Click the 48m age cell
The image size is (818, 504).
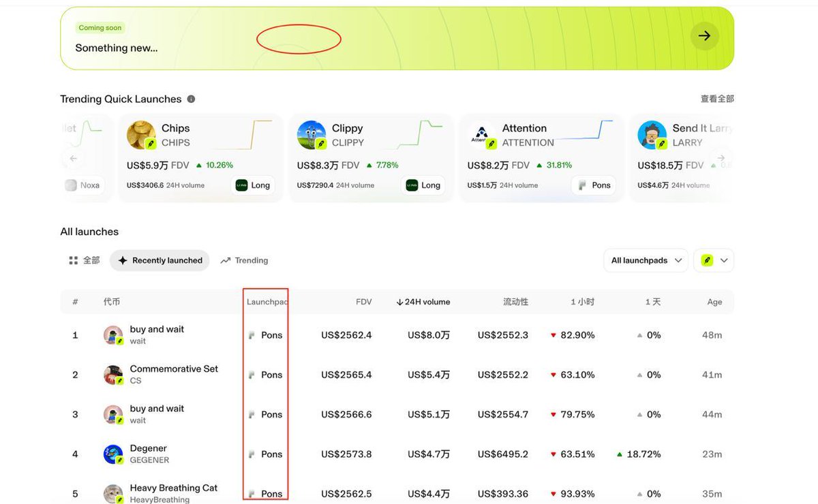point(712,335)
